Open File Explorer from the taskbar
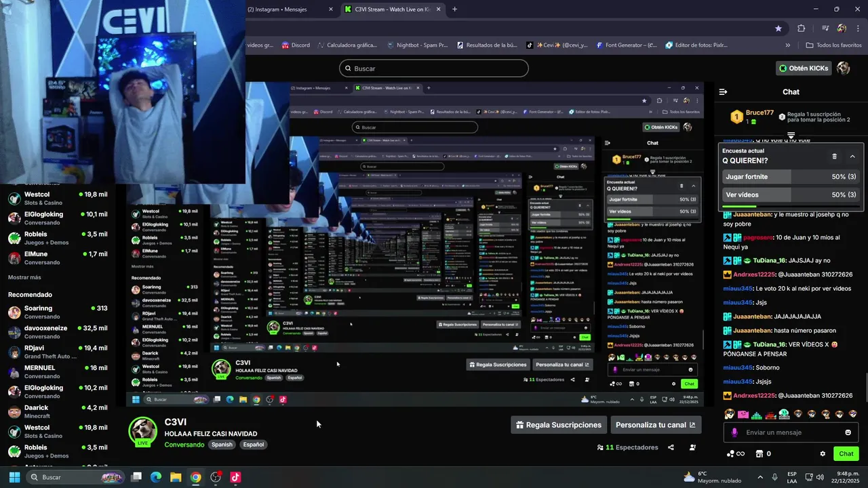The height and width of the screenshot is (488, 868). (x=176, y=477)
